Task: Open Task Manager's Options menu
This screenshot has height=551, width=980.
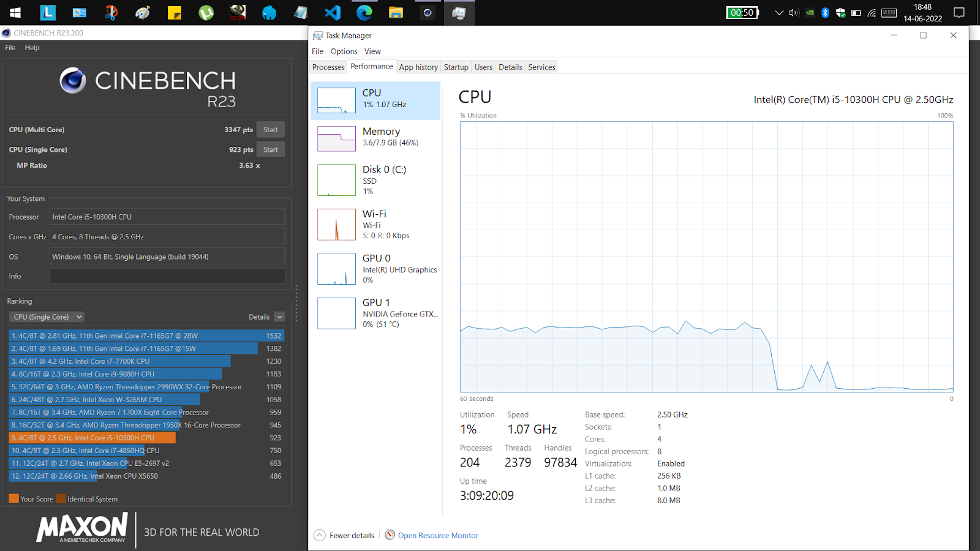Action: 344,51
